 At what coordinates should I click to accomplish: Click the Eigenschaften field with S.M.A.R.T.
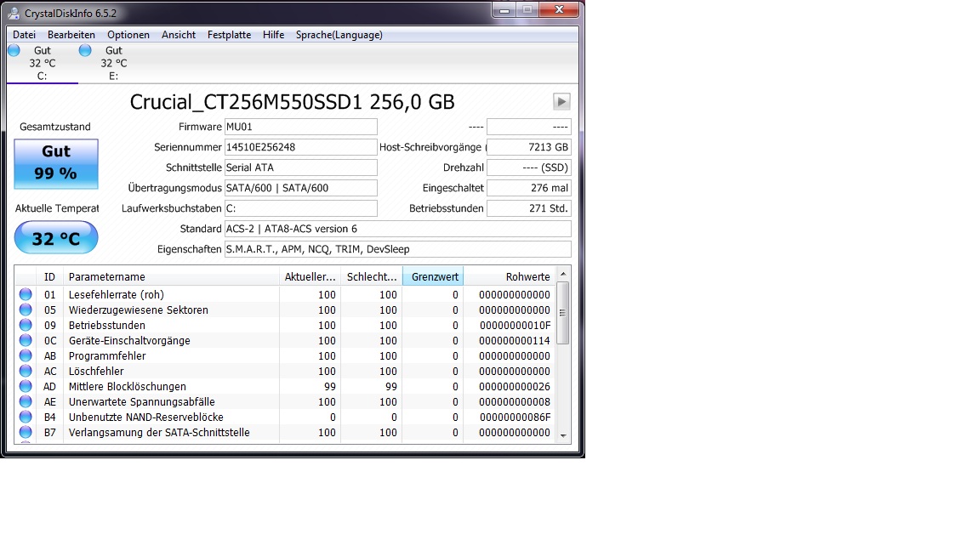pyautogui.click(x=397, y=249)
